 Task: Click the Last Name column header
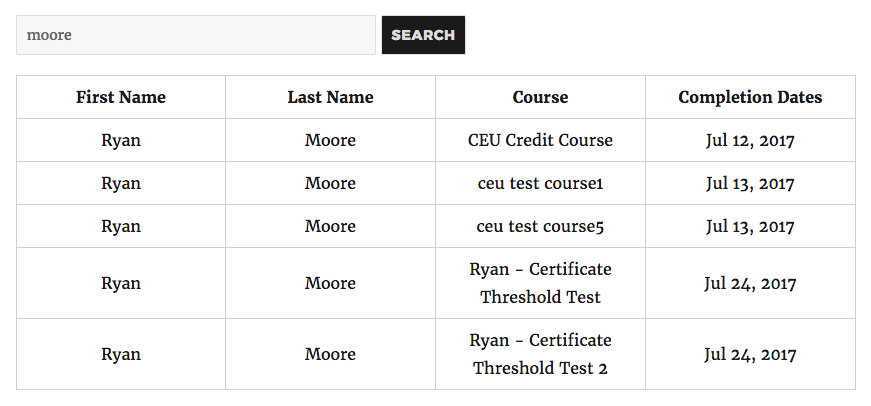[x=330, y=97]
